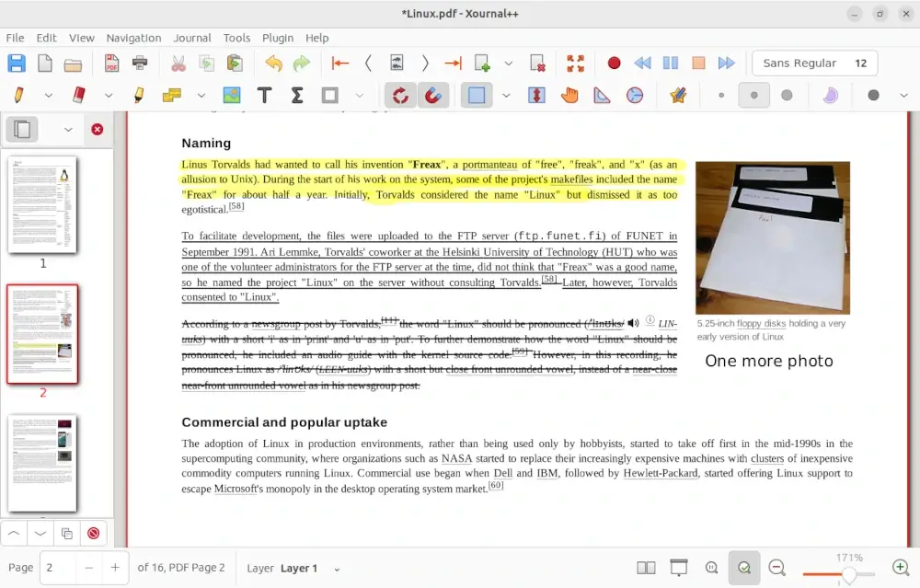Open selection tool dropdown arrow

tap(506, 95)
